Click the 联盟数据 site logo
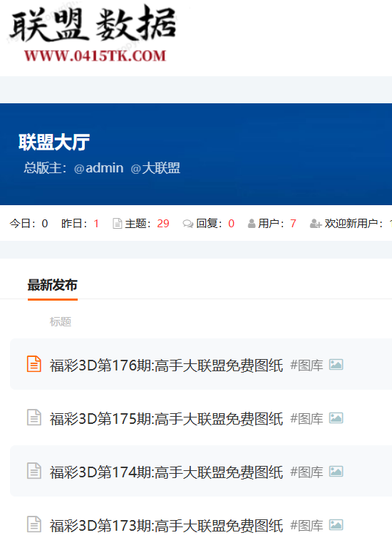Image resolution: width=392 pixels, height=550 pixels. coord(93,34)
